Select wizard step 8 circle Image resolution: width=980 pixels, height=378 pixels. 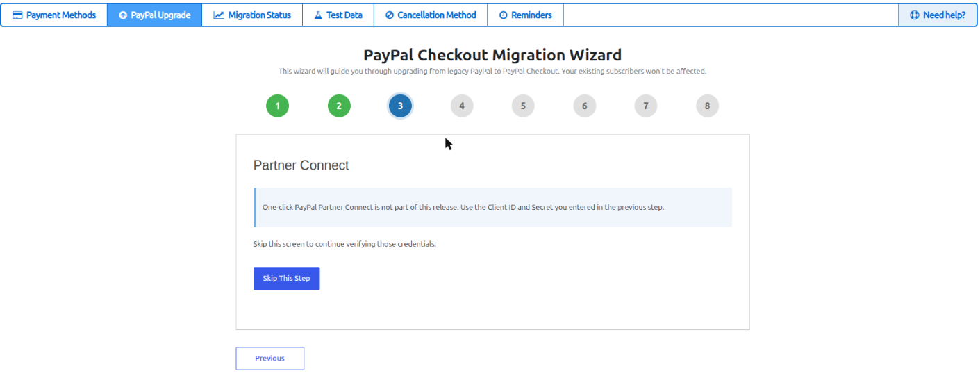click(x=708, y=106)
